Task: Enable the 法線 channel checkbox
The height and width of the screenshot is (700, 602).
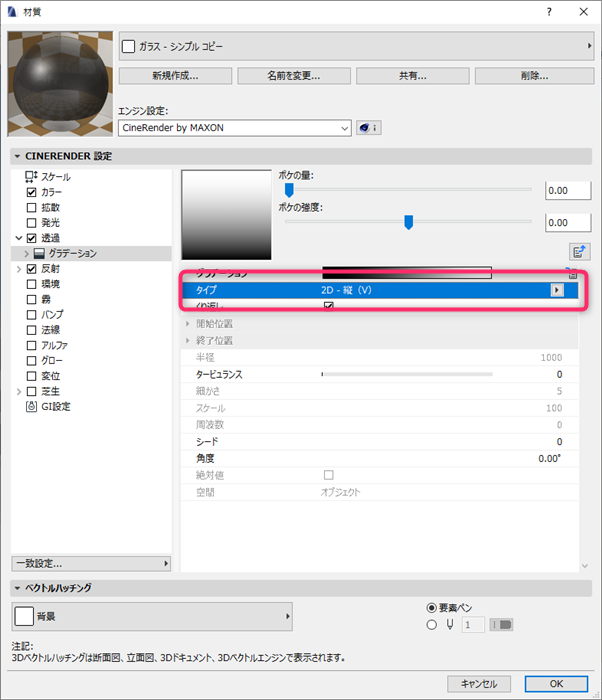Action: (31, 330)
